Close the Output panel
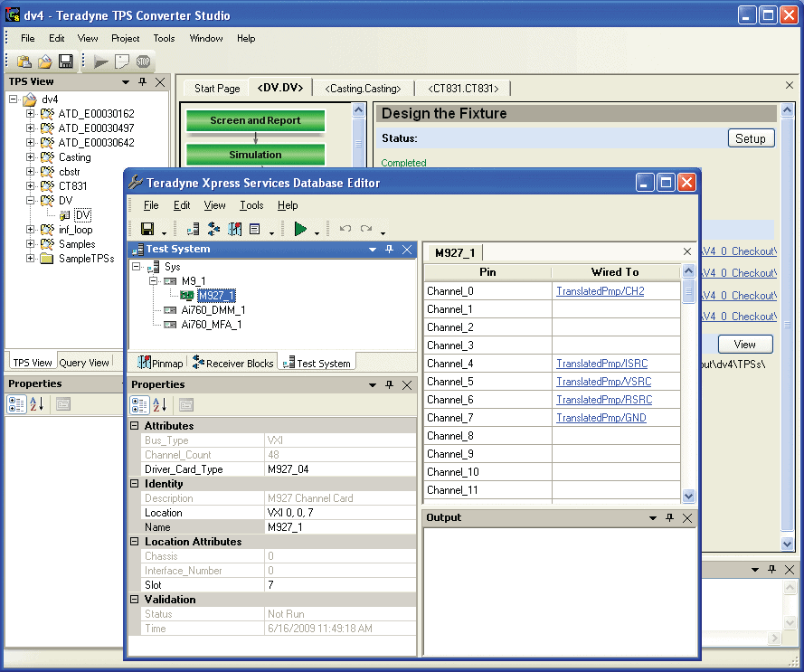The height and width of the screenshot is (672, 804). click(687, 518)
